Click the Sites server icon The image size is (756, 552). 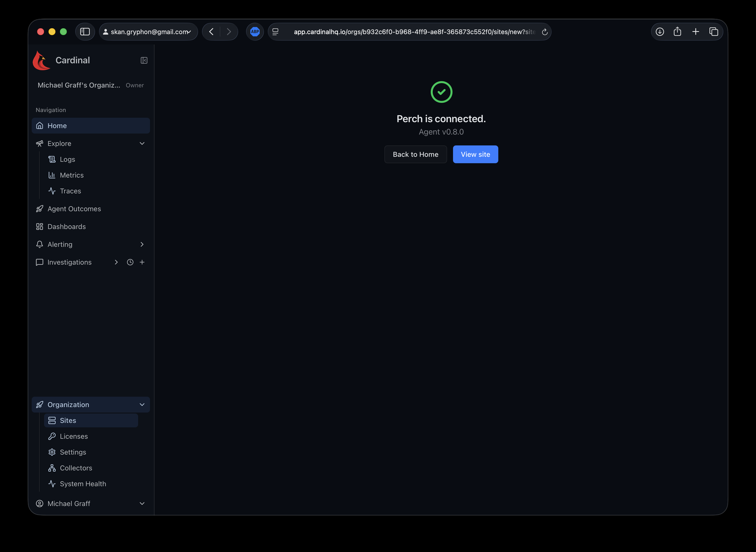52,420
